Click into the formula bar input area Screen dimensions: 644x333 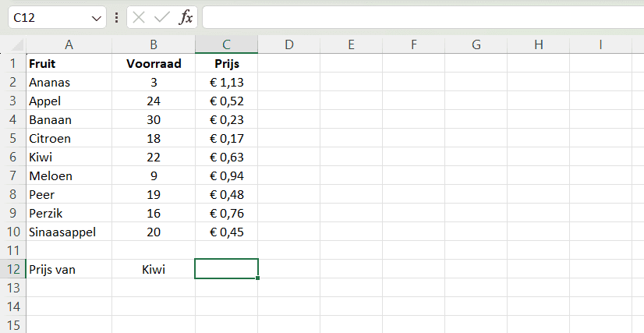tap(423, 18)
